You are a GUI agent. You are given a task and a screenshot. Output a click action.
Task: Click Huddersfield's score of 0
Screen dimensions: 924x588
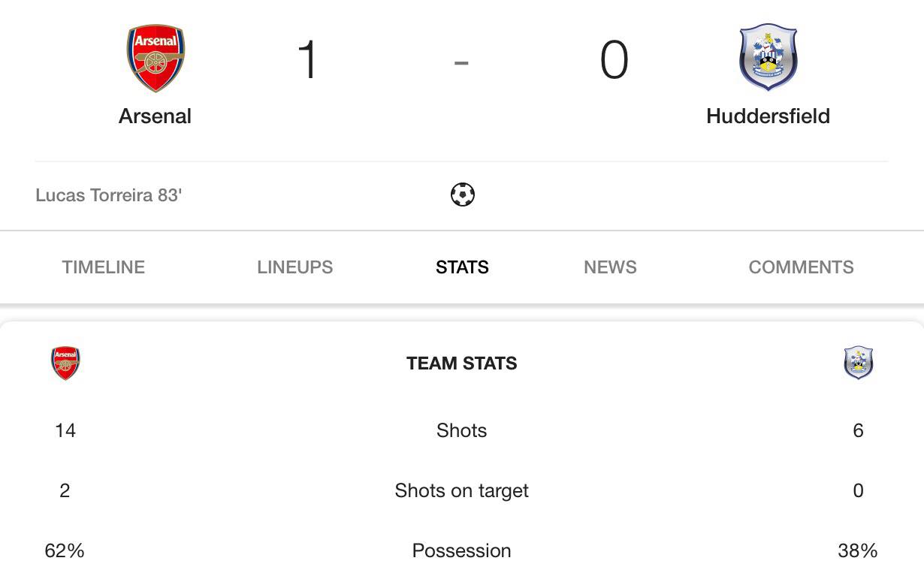tap(614, 61)
